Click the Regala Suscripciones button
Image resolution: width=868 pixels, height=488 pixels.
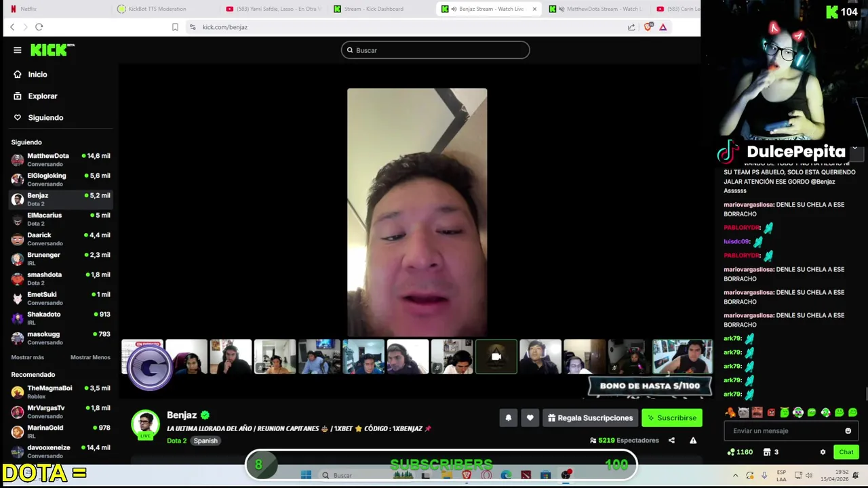[590, 418]
